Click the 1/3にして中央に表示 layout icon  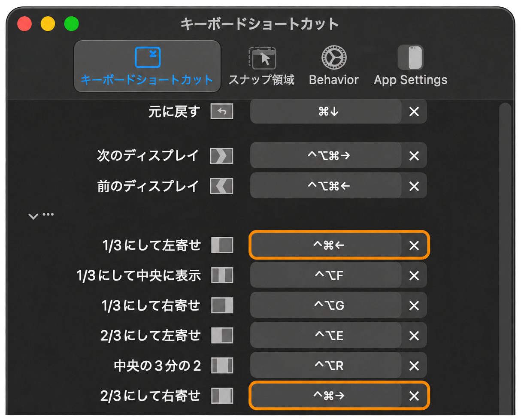pos(222,275)
